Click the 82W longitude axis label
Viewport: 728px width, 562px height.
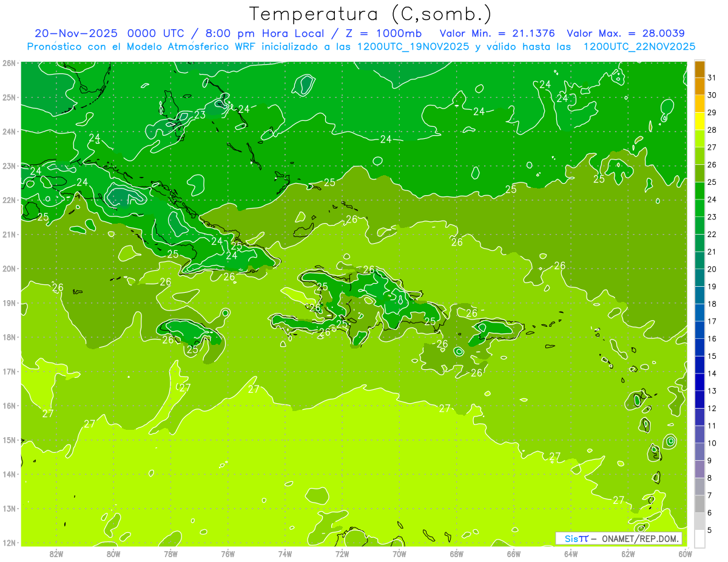[x=56, y=554]
